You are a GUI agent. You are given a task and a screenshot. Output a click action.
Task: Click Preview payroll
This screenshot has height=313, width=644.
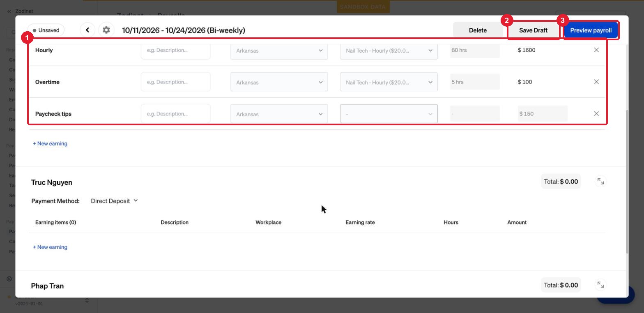[591, 30]
